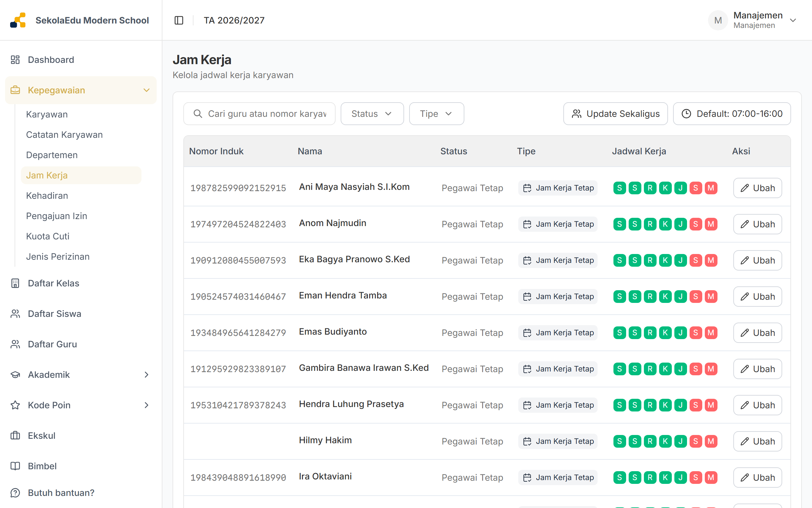Image resolution: width=812 pixels, height=508 pixels.
Task: Click the Butuh bantuan help icon
Action: click(15, 492)
